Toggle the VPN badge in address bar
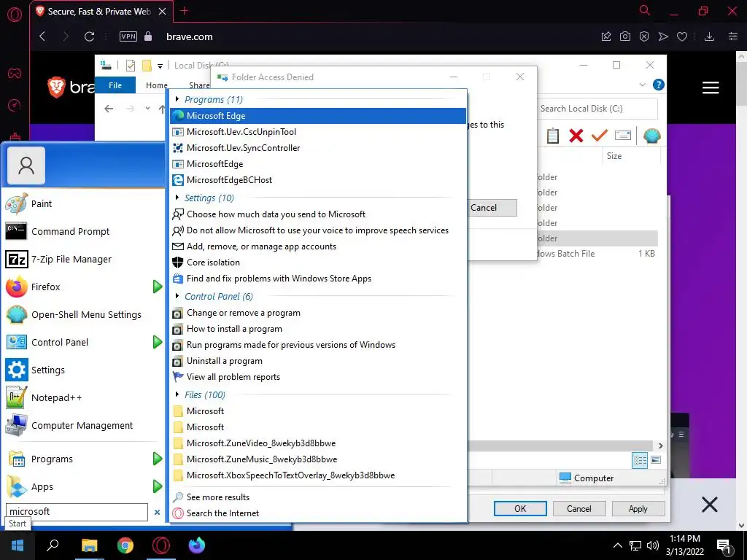The height and width of the screenshot is (560, 747). tap(128, 36)
